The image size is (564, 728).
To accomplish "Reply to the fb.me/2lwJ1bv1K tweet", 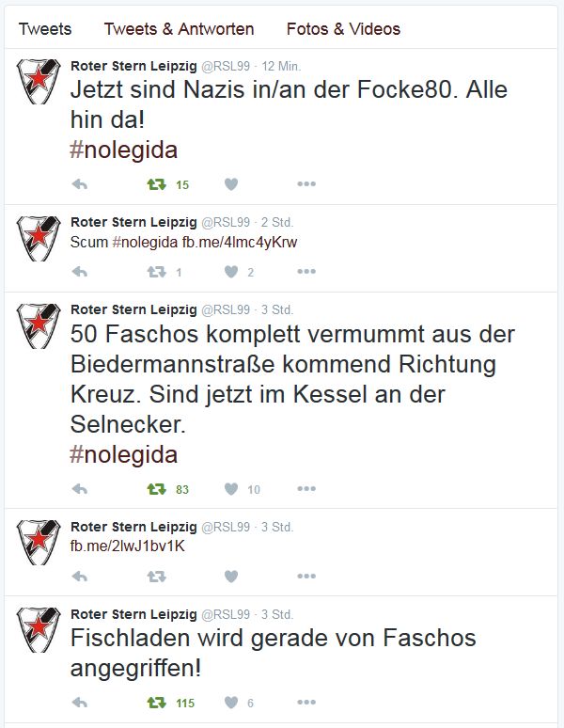I will [x=80, y=576].
